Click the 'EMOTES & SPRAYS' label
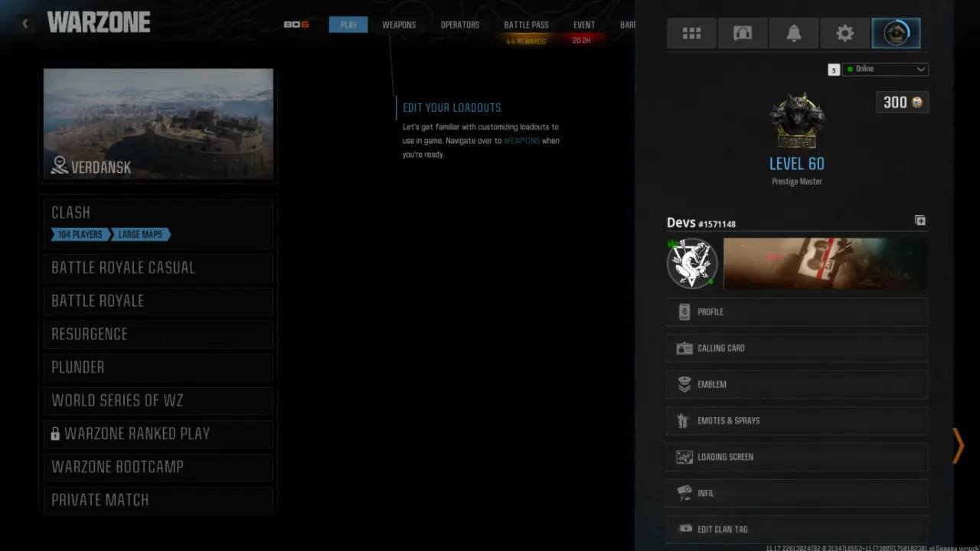Screen dimensions: 980x551 tap(729, 421)
